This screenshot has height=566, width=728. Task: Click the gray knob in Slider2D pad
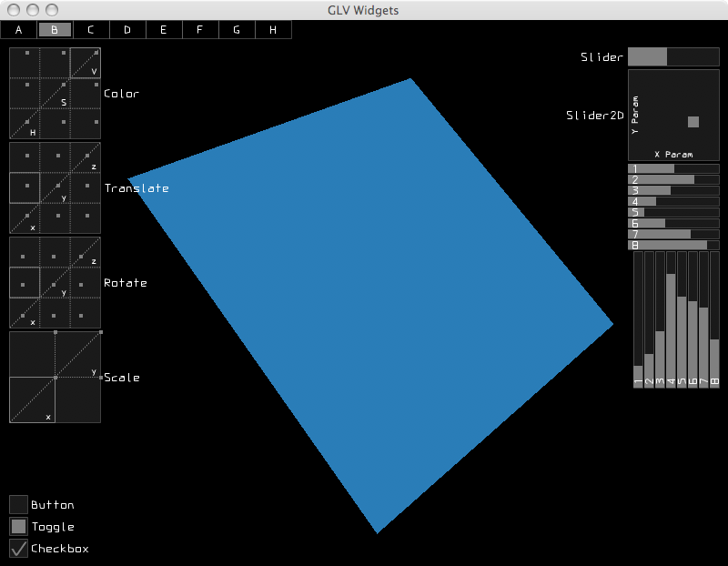tap(693, 122)
